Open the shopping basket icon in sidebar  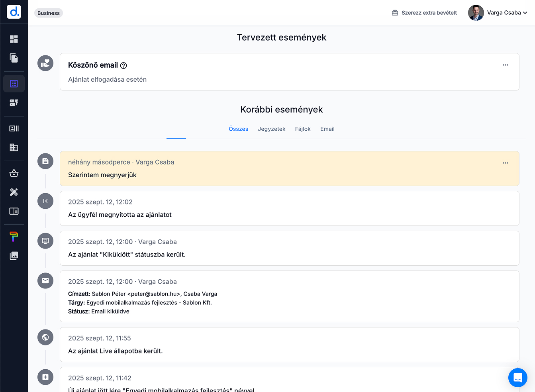[x=14, y=173]
